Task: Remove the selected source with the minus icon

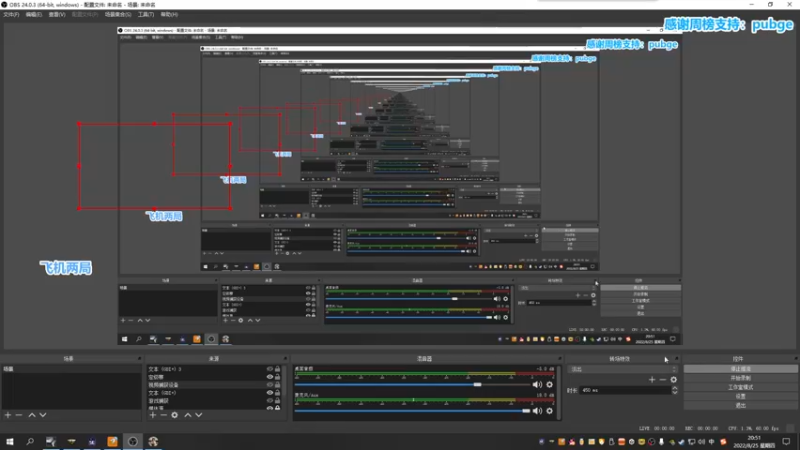Action: [x=163, y=415]
